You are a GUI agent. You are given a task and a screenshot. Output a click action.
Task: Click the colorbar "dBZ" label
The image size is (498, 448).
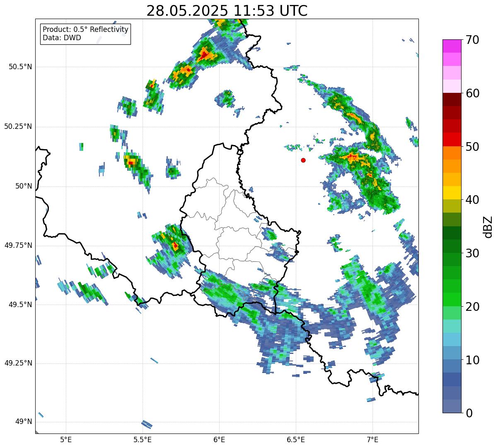pyautogui.click(x=488, y=226)
